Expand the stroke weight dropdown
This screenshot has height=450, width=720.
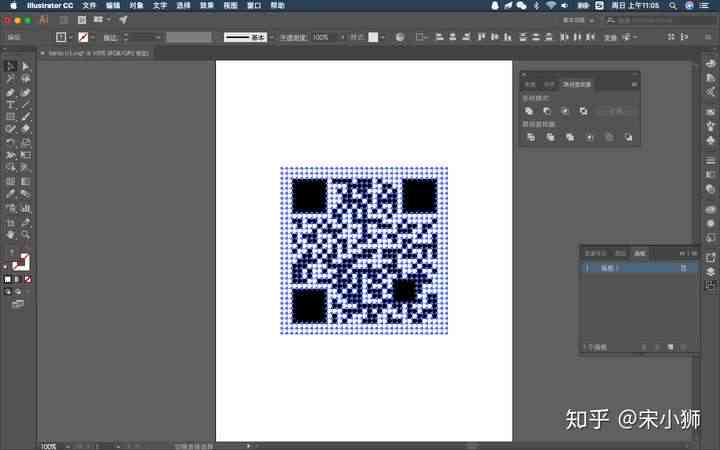pos(158,37)
